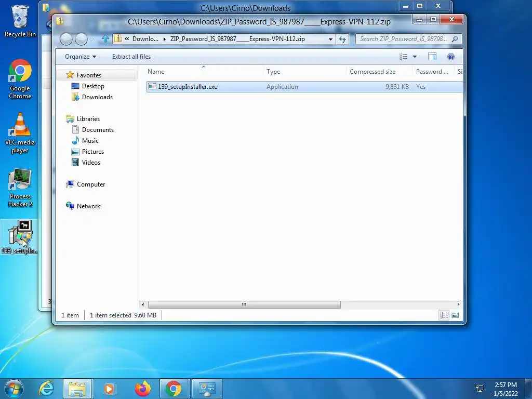Switch to details view in status bar
Viewport: 532px width, 399px height.
pos(444,315)
